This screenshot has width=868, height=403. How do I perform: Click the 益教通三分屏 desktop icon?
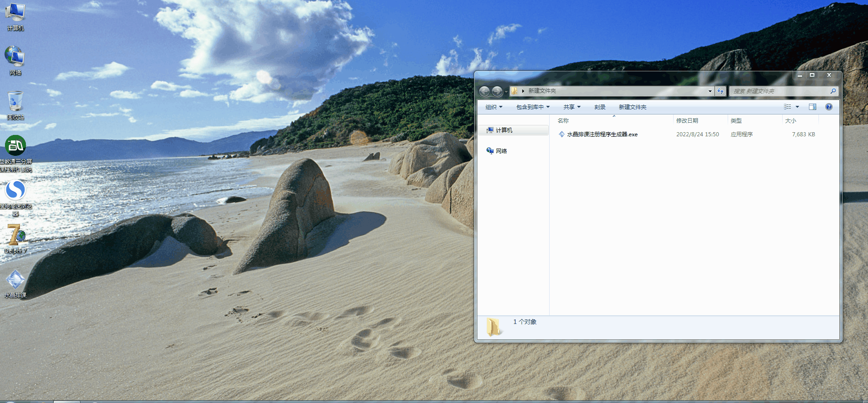(15, 147)
